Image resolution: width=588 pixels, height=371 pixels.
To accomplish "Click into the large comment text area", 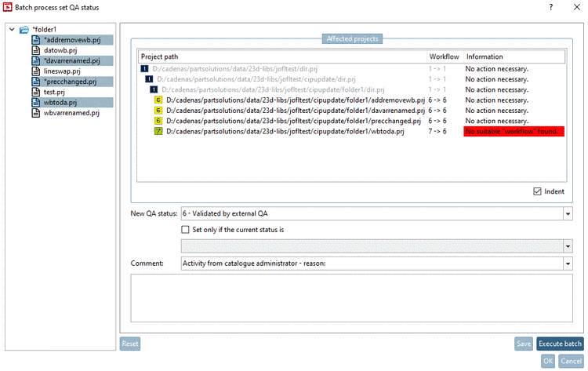I will [x=351, y=298].
